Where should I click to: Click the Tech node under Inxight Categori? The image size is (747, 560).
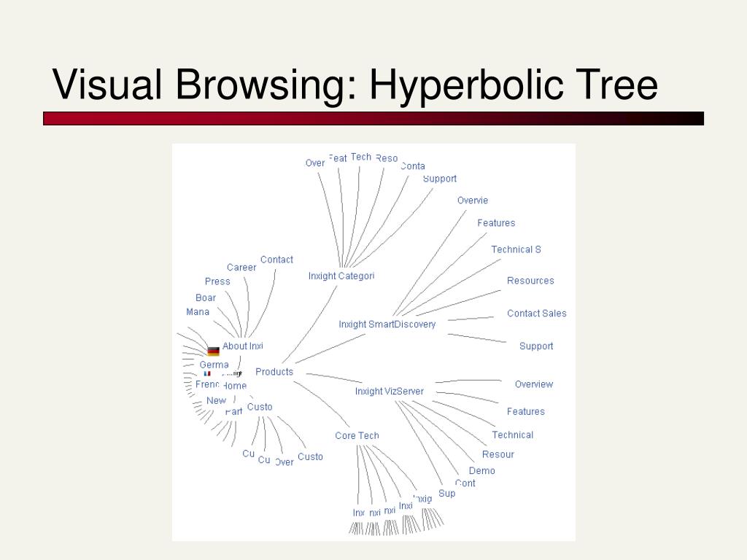pyautogui.click(x=360, y=157)
